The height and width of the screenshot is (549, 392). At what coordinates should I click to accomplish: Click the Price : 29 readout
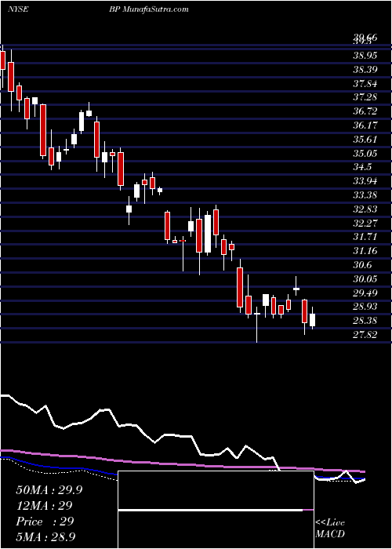tap(45, 522)
